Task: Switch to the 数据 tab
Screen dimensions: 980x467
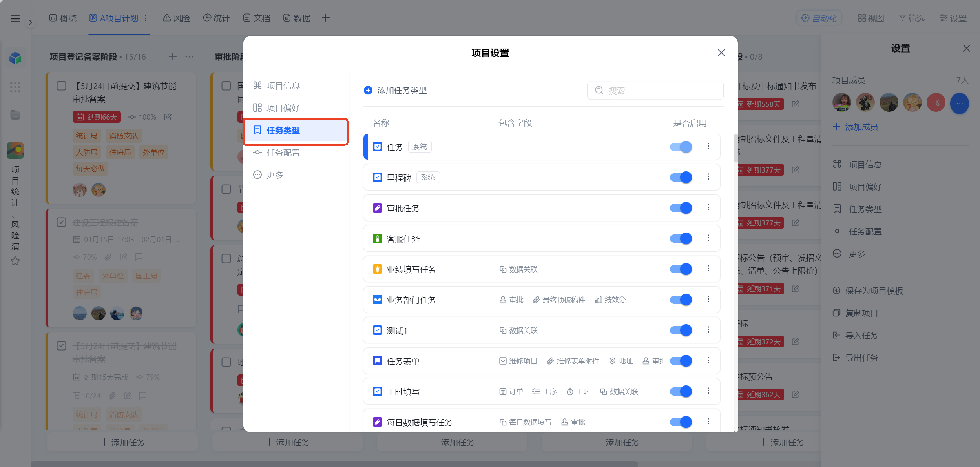Action: [x=297, y=18]
